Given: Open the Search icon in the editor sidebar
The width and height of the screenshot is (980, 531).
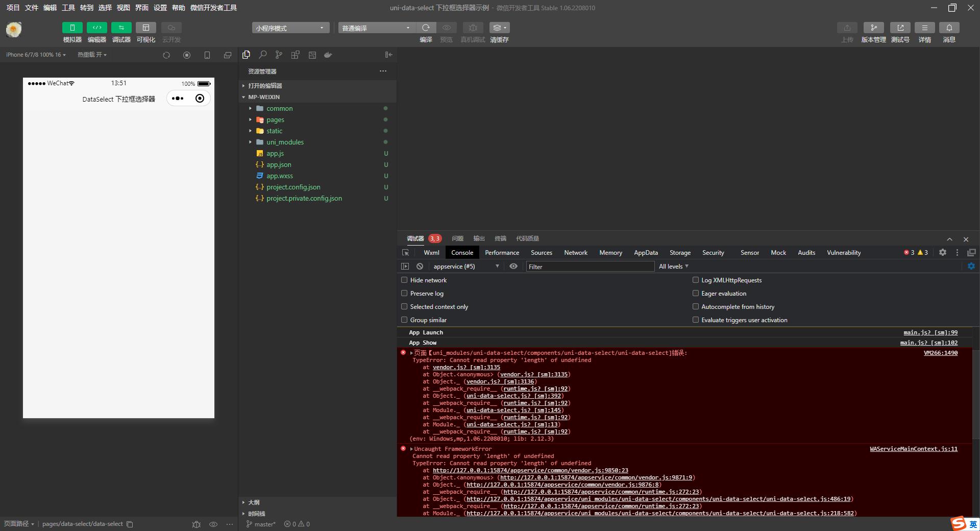Looking at the screenshot, I should coord(262,55).
